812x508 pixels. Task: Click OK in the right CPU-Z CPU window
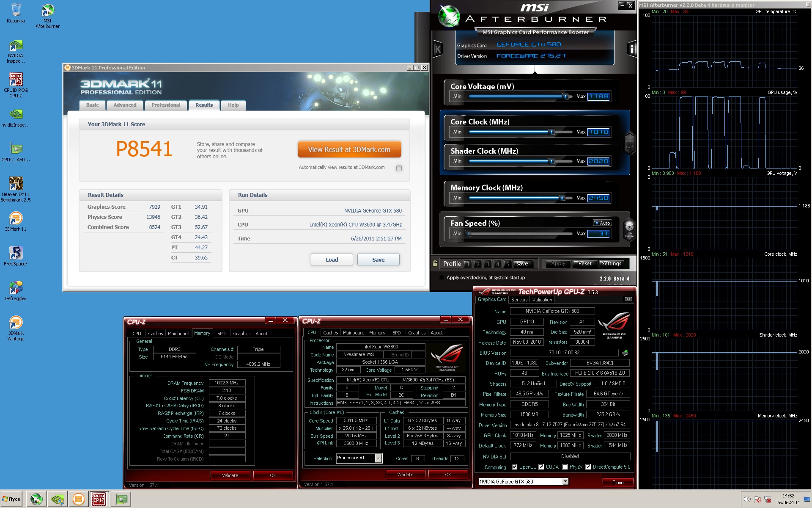[x=448, y=475]
